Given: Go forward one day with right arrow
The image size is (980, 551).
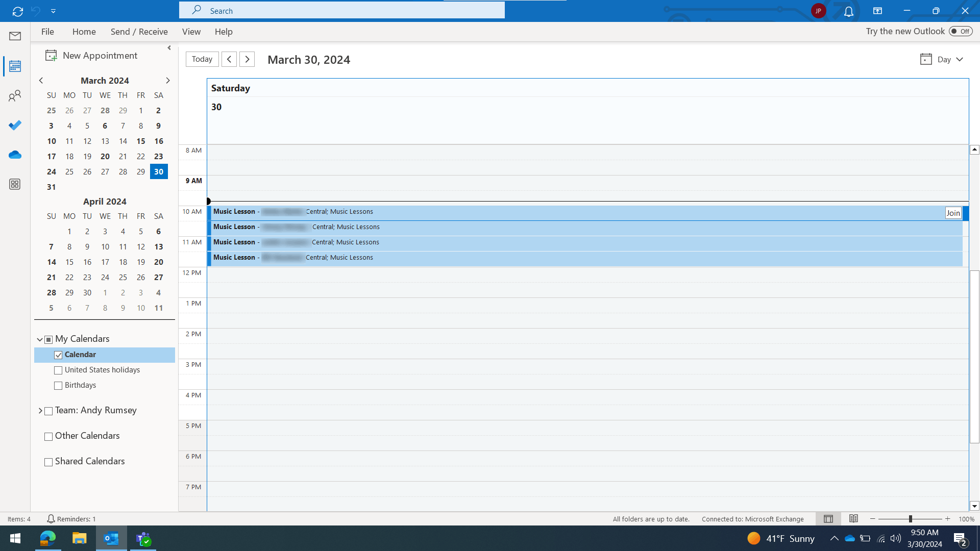Looking at the screenshot, I should point(247,59).
